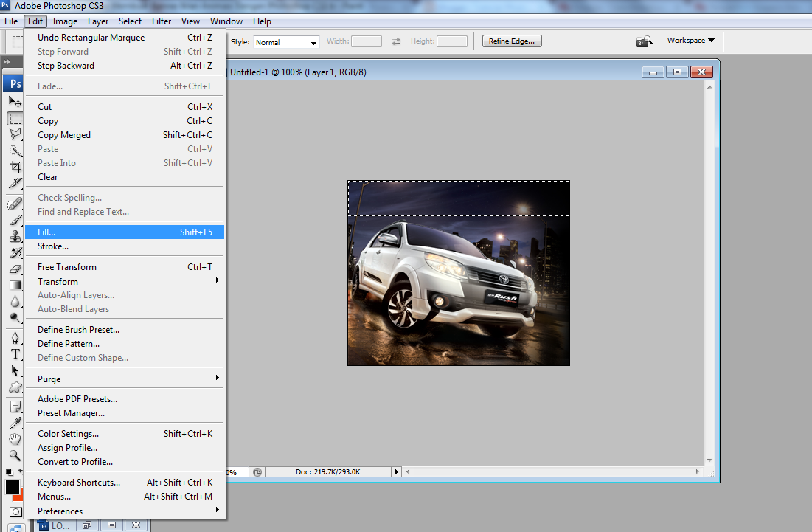This screenshot has height=532, width=812.
Task: Select the Rectangular Marquee tool in toolbox
Action: [15, 119]
